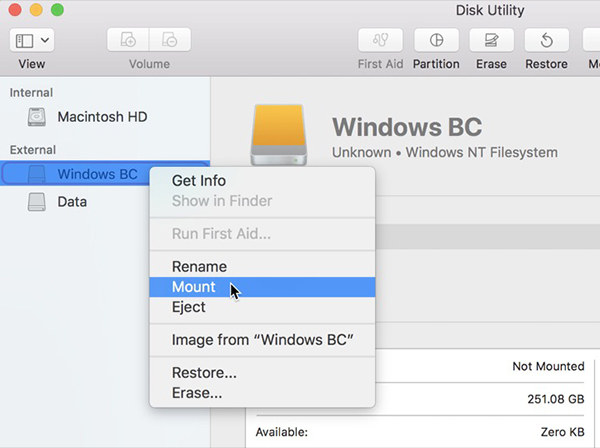The height and width of the screenshot is (448, 600).
Task: Select the Data external disk
Action: [x=71, y=202]
